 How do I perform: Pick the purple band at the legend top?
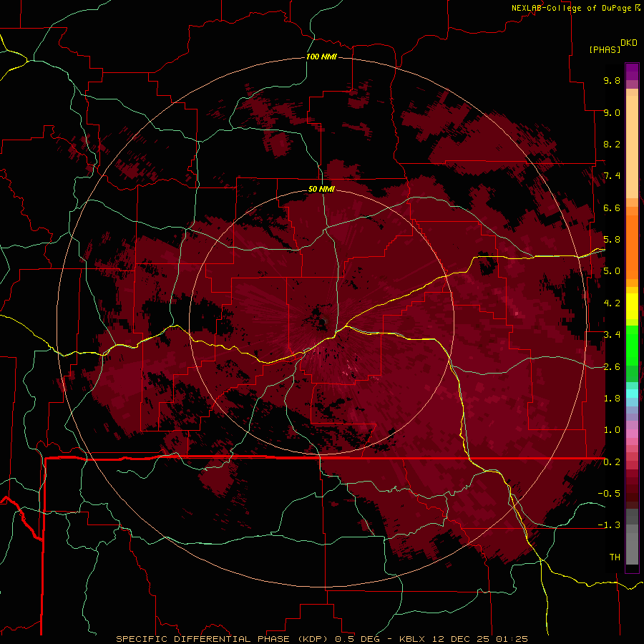tap(632, 72)
